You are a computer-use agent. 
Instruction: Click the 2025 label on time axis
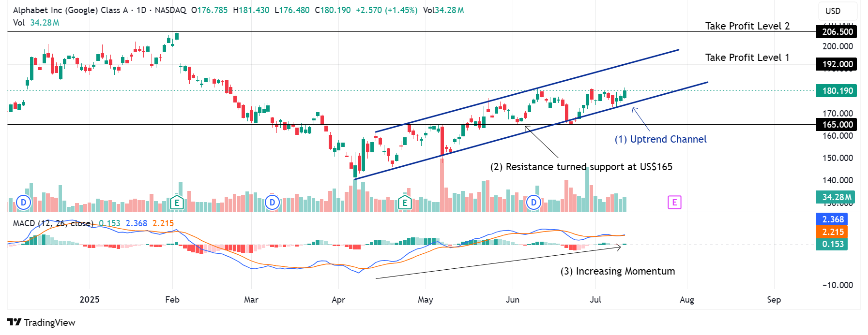click(90, 300)
